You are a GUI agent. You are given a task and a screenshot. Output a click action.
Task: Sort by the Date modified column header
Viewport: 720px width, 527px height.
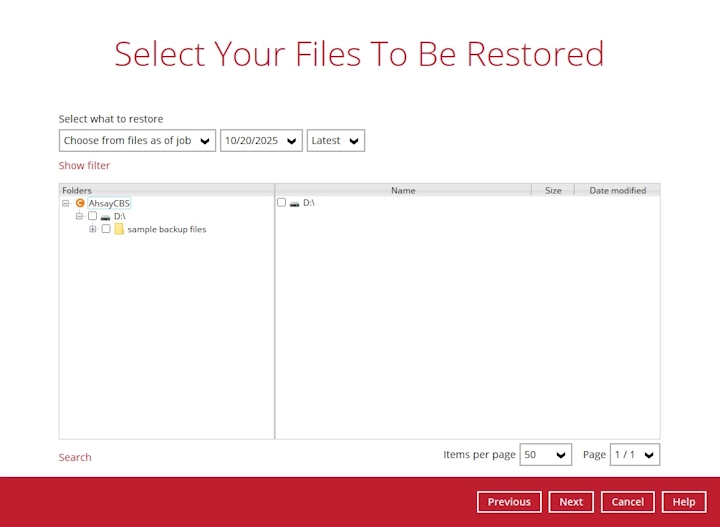[618, 190]
